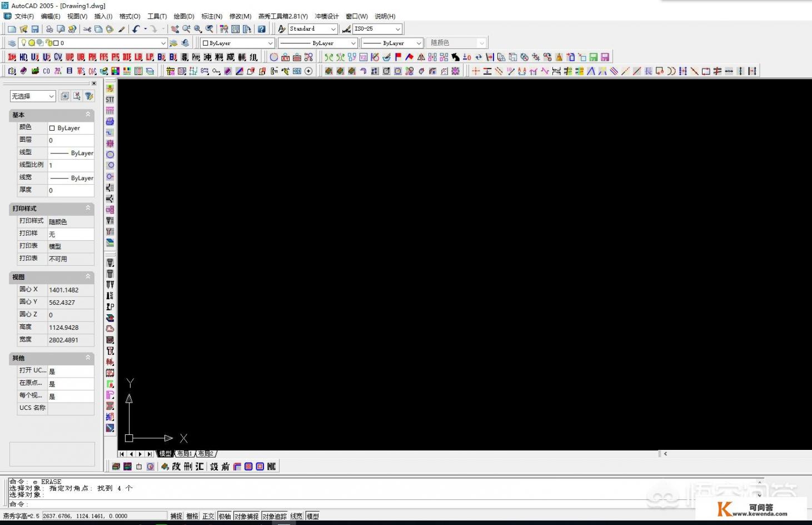Click the 删 icon in bottom toolbar
Image resolution: width=812 pixels, height=525 pixels.
tap(188, 467)
